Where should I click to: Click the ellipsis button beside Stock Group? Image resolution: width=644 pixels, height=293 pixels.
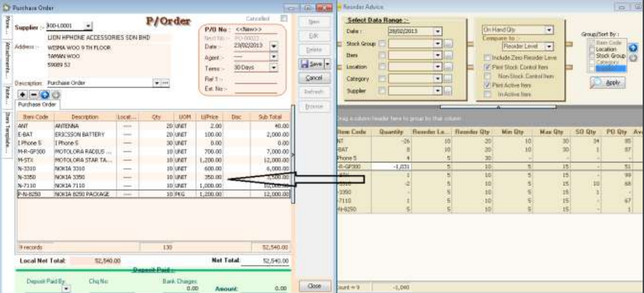point(448,44)
